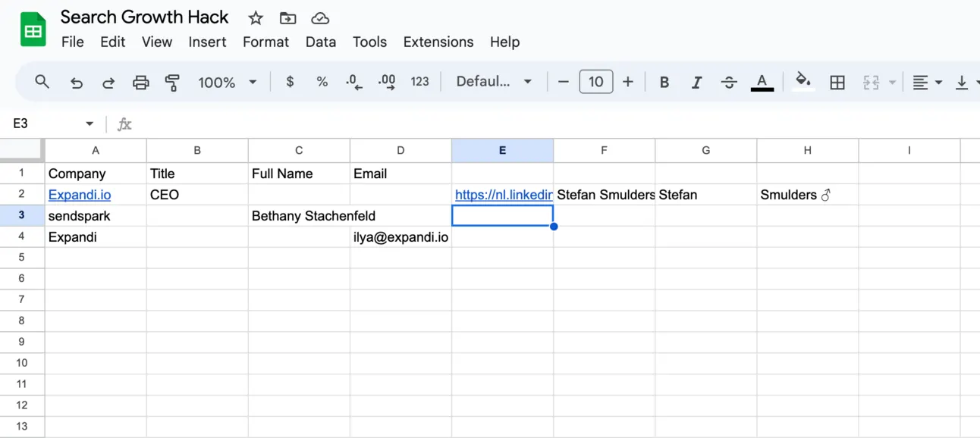Select column E header

point(502,151)
